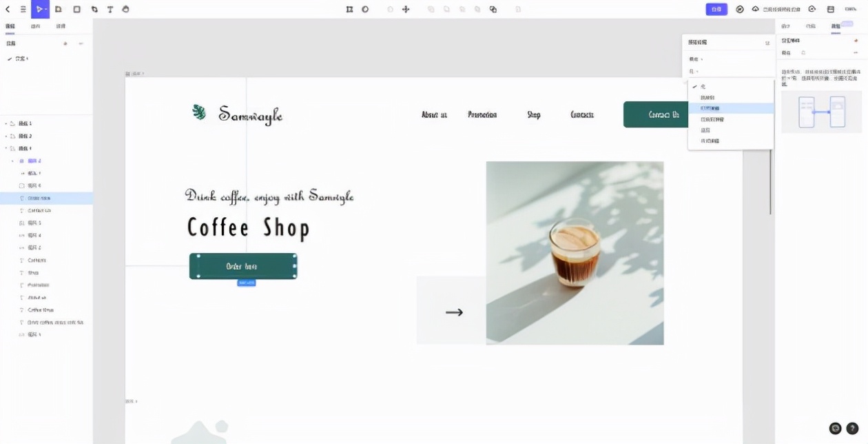Click the cloud sync icon in the top bar

(755, 10)
